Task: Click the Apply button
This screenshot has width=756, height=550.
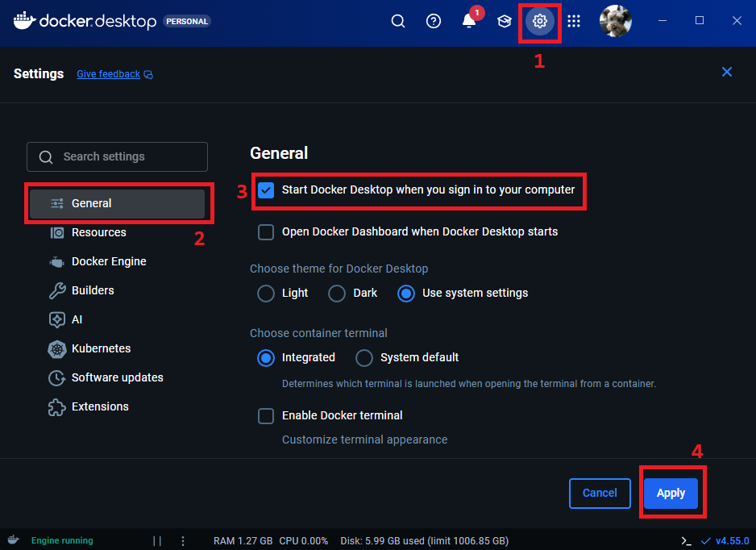Action: pos(671,493)
